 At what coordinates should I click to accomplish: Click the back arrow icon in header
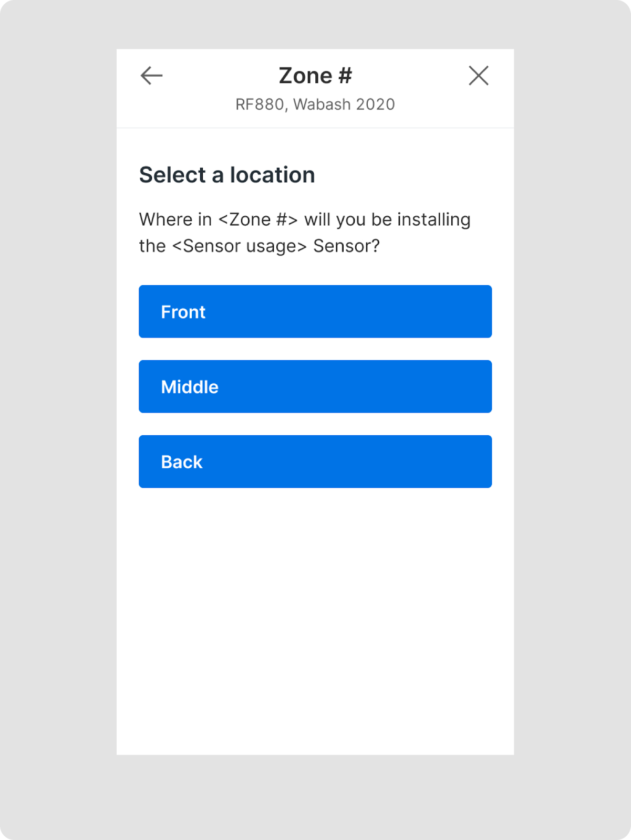151,76
